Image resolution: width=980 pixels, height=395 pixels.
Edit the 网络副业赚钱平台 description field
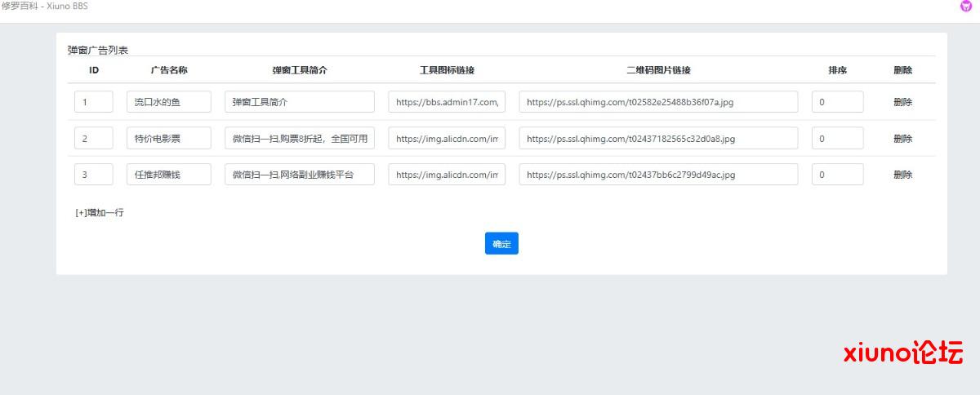pyautogui.click(x=300, y=175)
